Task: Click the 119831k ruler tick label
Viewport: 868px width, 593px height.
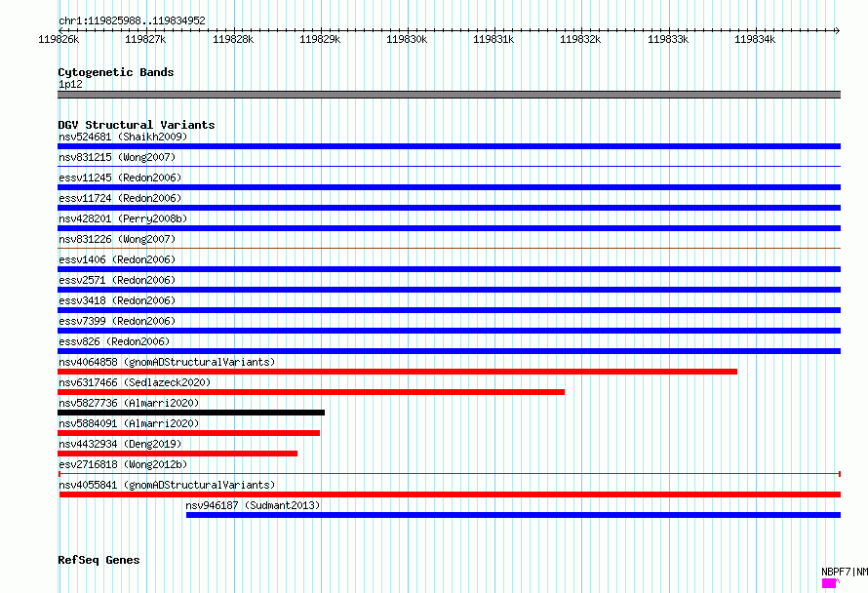Action: 493,39
